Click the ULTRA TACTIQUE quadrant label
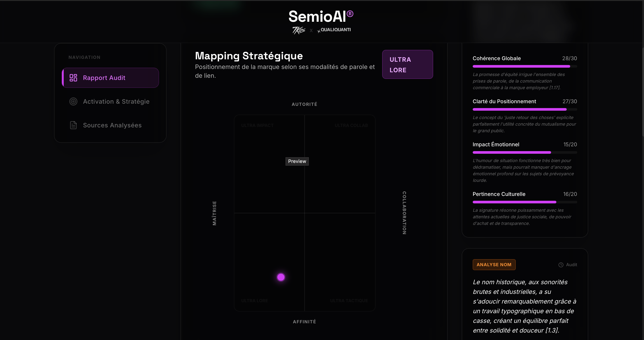644x340 pixels. click(349, 301)
